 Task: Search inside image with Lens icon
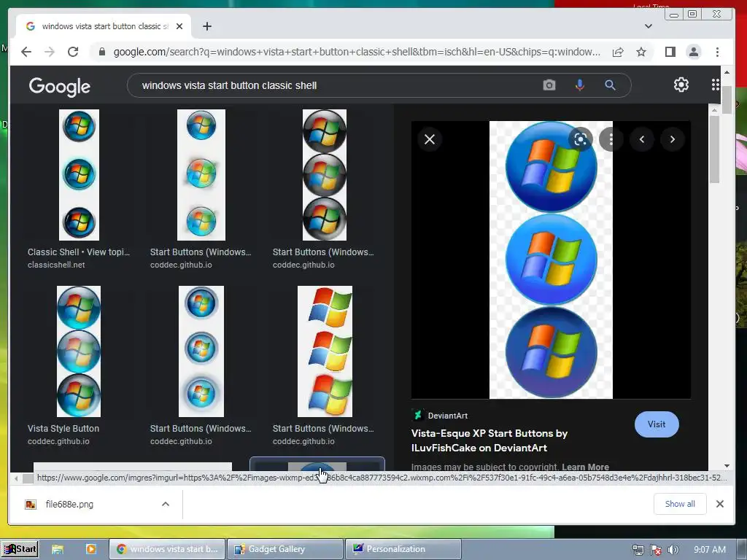pyautogui.click(x=580, y=139)
